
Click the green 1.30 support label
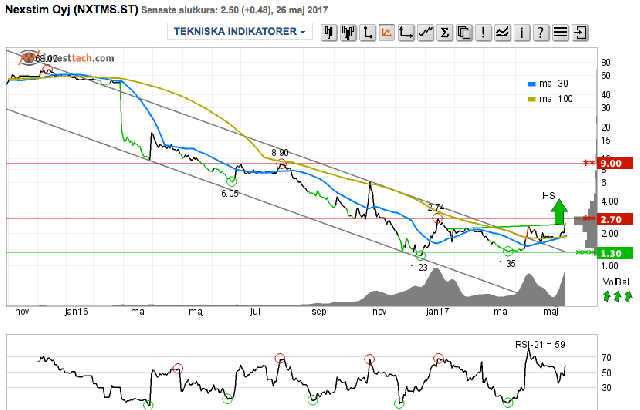point(614,253)
